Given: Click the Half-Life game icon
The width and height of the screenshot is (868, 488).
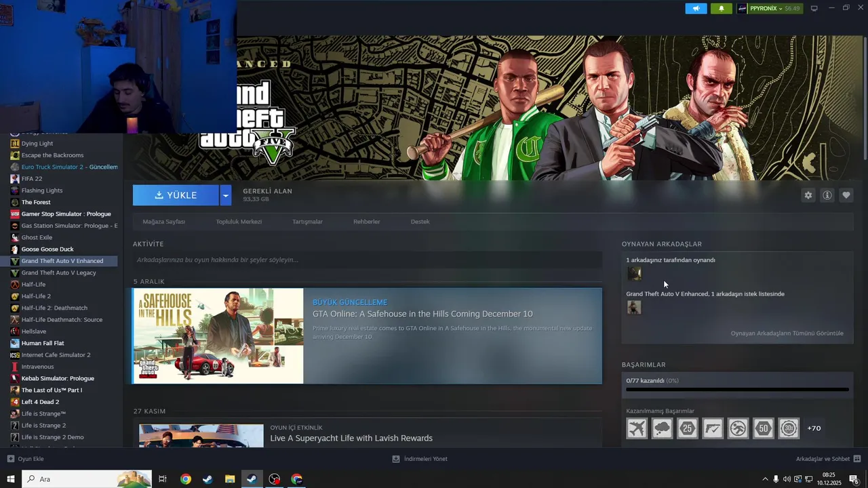Looking at the screenshot, I should tap(15, 285).
